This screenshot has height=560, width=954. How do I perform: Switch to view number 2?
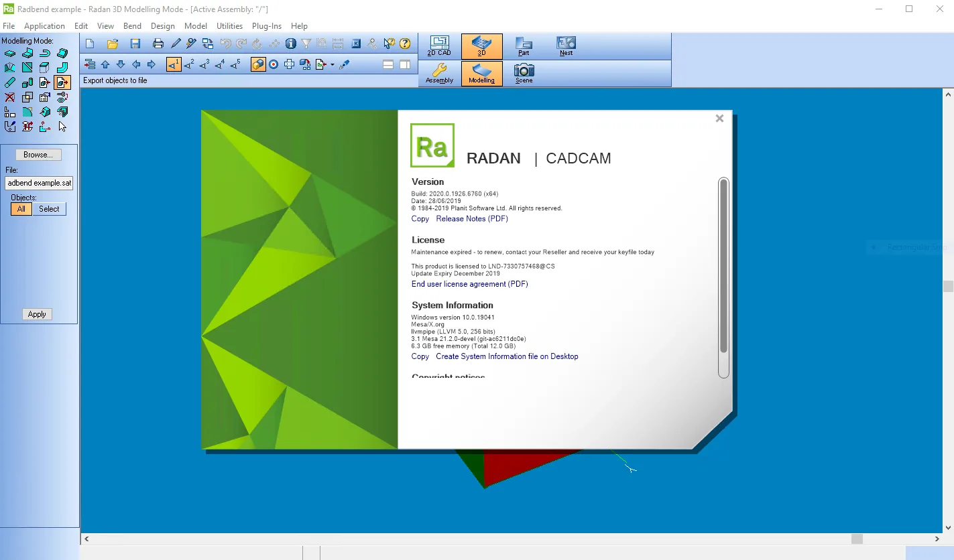coord(189,64)
